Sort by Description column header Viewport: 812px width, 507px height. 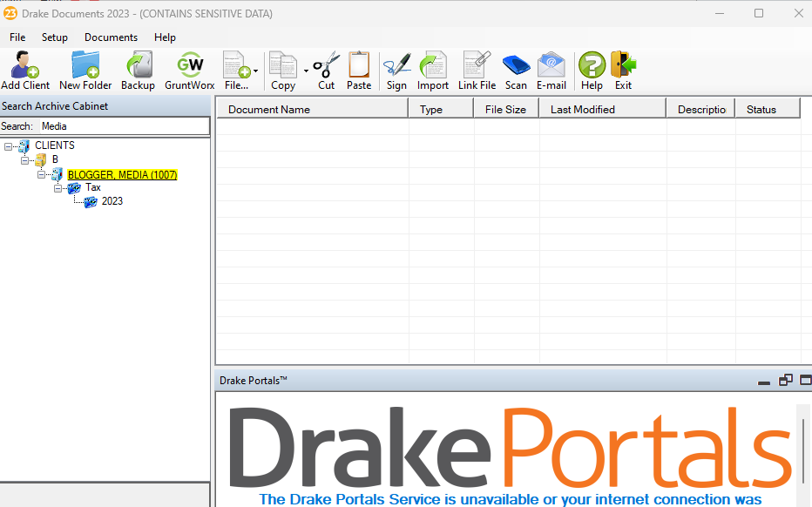(700, 109)
